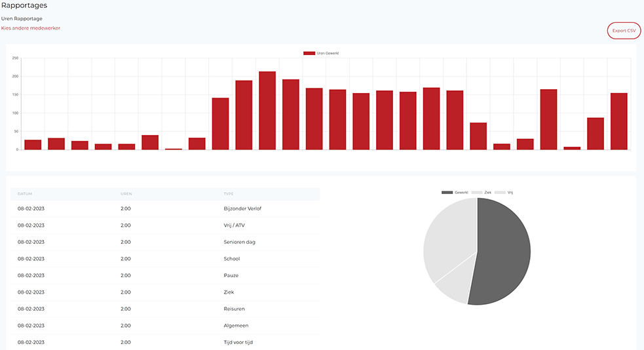Sort the table by the Datum column header

tap(25, 194)
